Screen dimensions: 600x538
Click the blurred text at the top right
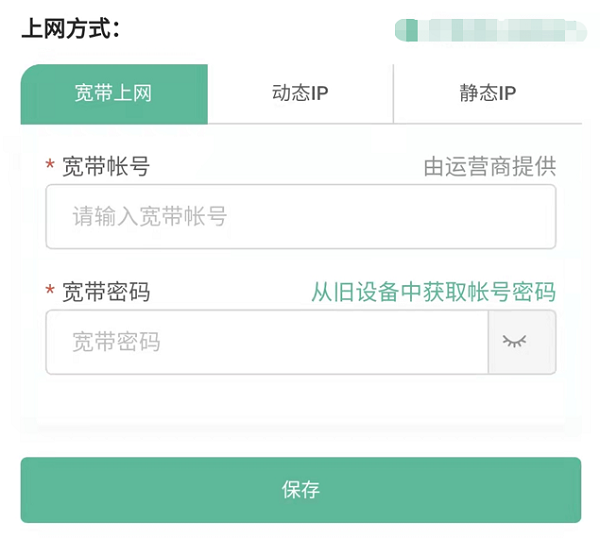point(490,29)
